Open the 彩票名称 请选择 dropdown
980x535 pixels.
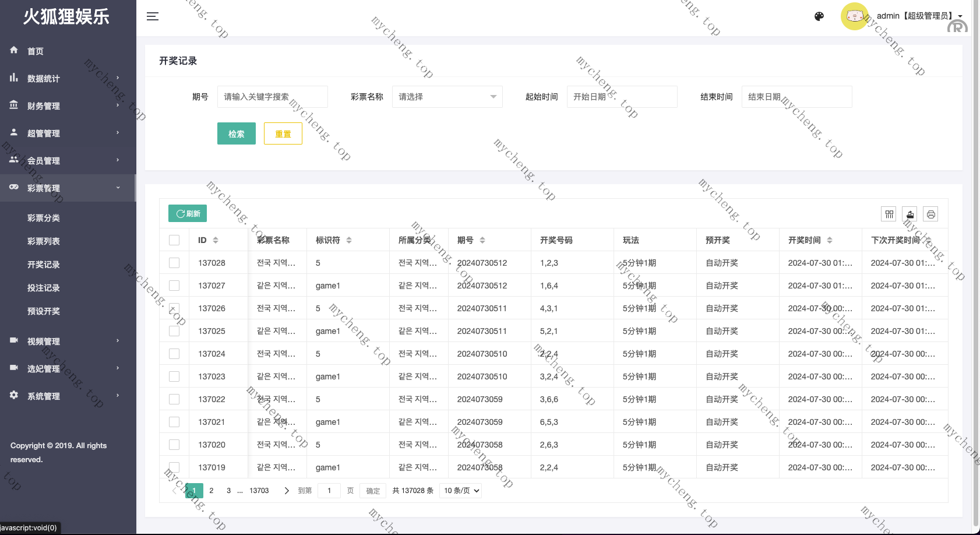(x=447, y=97)
